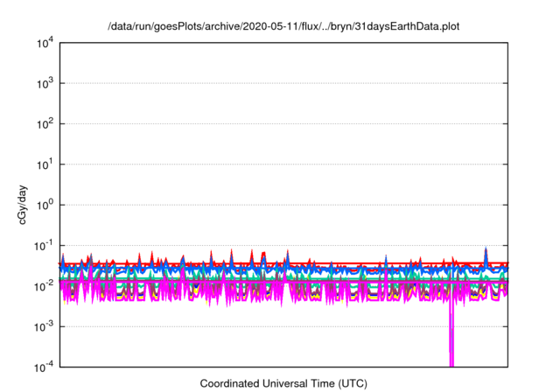Click the Coordinated Universal Time (UTC) label
This screenshot has height=392, width=560.
pyautogui.click(x=283, y=383)
